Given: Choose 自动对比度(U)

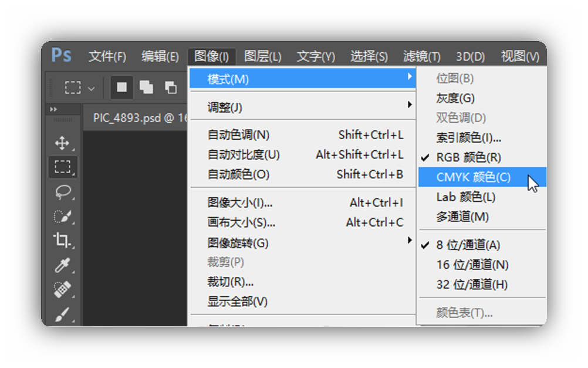Looking at the screenshot, I should coord(303,154).
